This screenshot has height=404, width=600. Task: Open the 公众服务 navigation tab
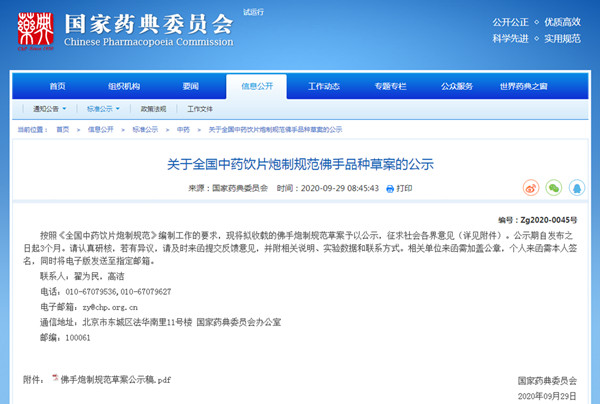tap(456, 86)
